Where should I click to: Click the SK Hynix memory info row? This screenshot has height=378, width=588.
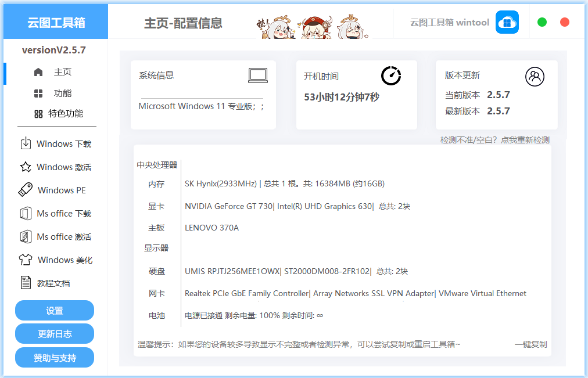(x=285, y=183)
